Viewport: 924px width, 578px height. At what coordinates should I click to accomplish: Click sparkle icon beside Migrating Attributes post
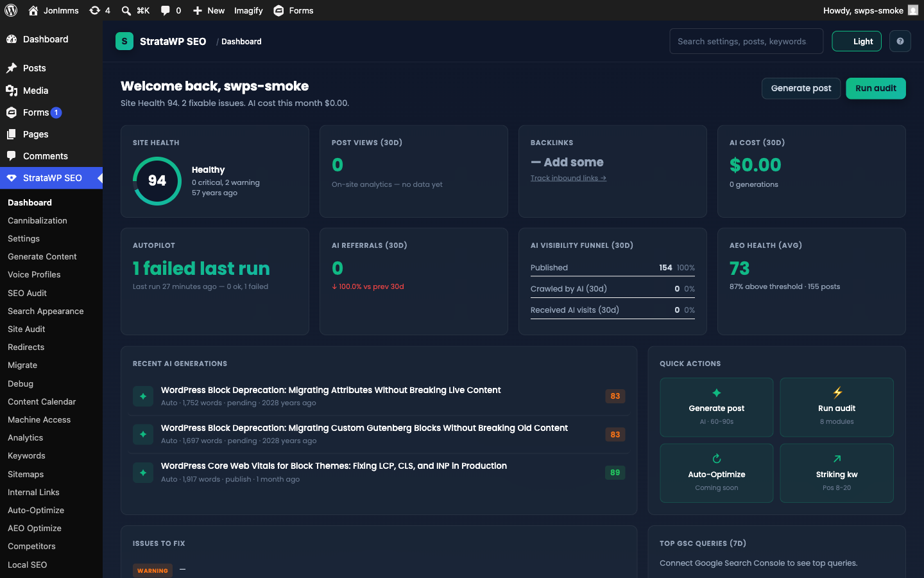(143, 396)
